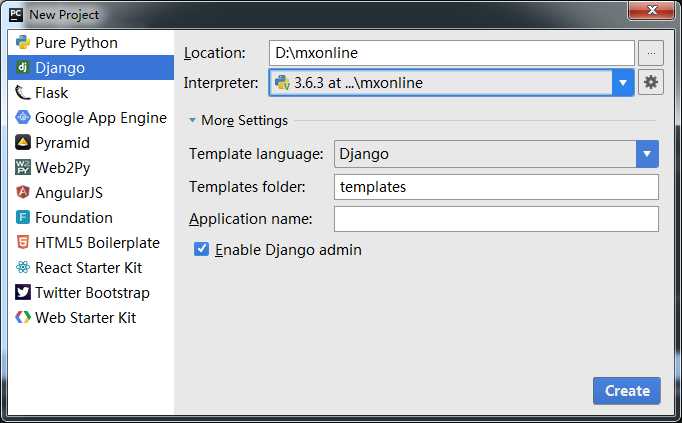The image size is (682, 423).
Task: Browse for location with ellipsis button
Action: pos(651,53)
